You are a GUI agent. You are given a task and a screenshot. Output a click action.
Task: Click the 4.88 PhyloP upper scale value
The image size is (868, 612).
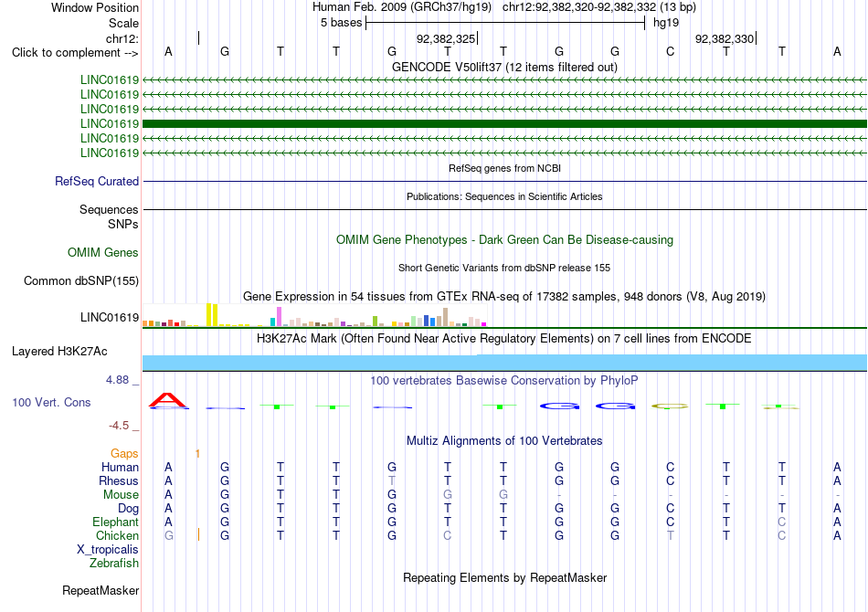pos(117,380)
